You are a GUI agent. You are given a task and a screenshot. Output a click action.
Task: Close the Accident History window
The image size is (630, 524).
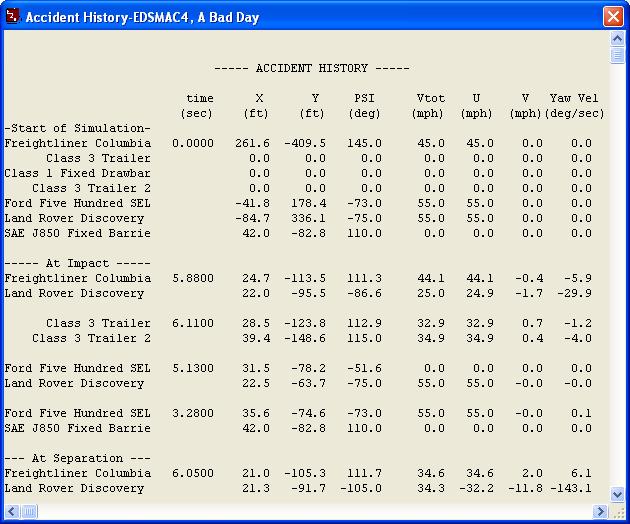tap(612, 17)
